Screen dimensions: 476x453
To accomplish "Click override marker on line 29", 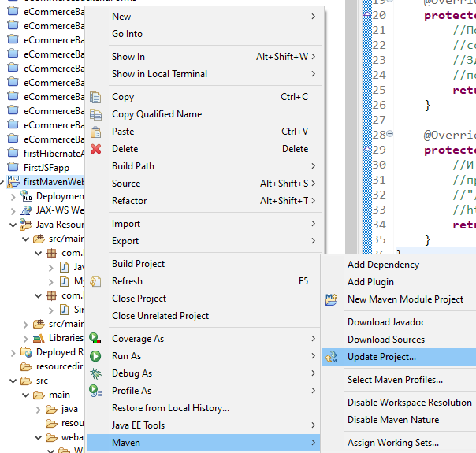I will click(x=367, y=148).
